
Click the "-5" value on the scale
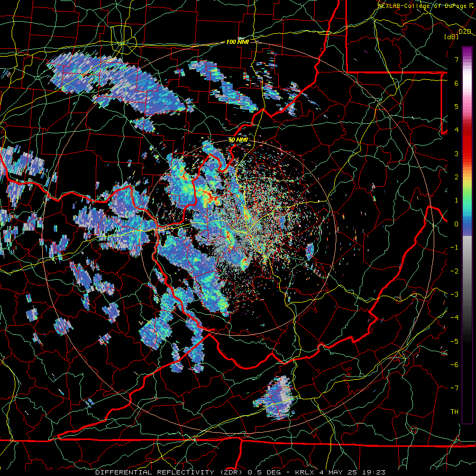coord(454,342)
